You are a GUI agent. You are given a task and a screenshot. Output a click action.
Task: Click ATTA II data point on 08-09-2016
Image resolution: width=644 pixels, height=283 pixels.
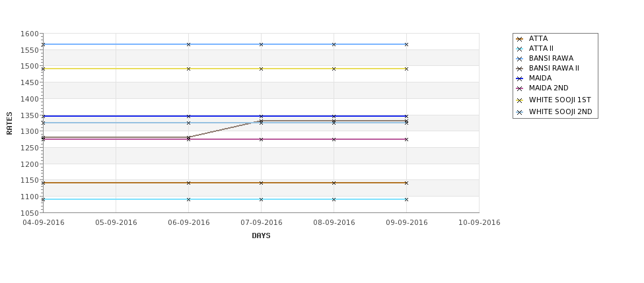click(x=334, y=199)
